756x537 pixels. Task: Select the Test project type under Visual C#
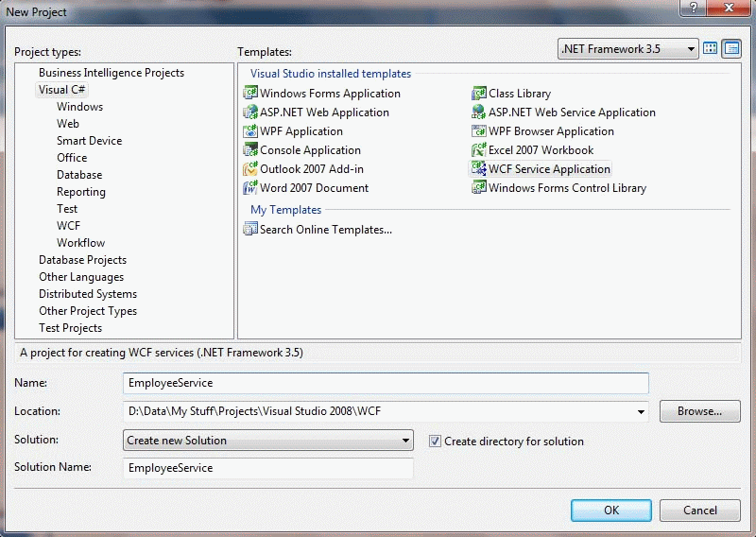pyautogui.click(x=66, y=208)
